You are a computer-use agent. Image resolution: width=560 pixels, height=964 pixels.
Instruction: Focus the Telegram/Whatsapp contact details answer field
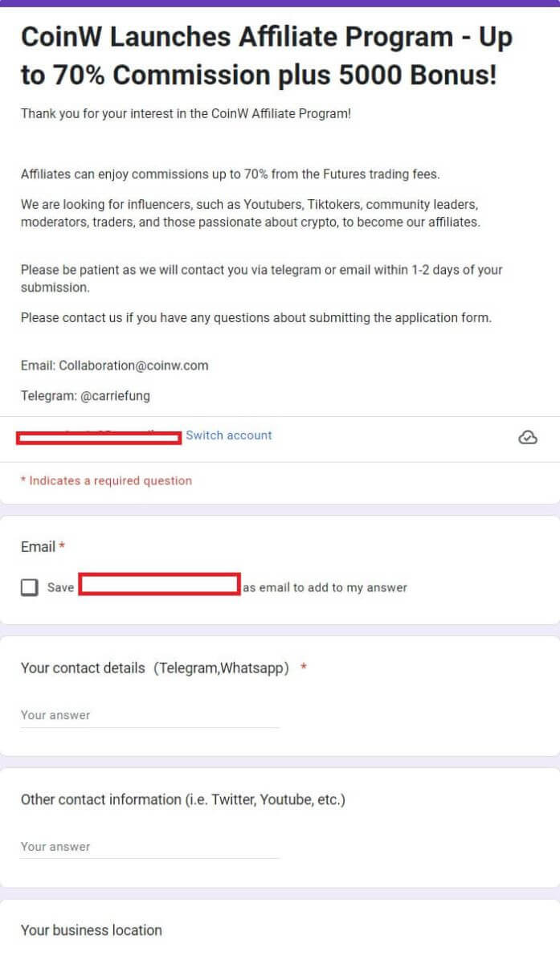(x=150, y=715)
